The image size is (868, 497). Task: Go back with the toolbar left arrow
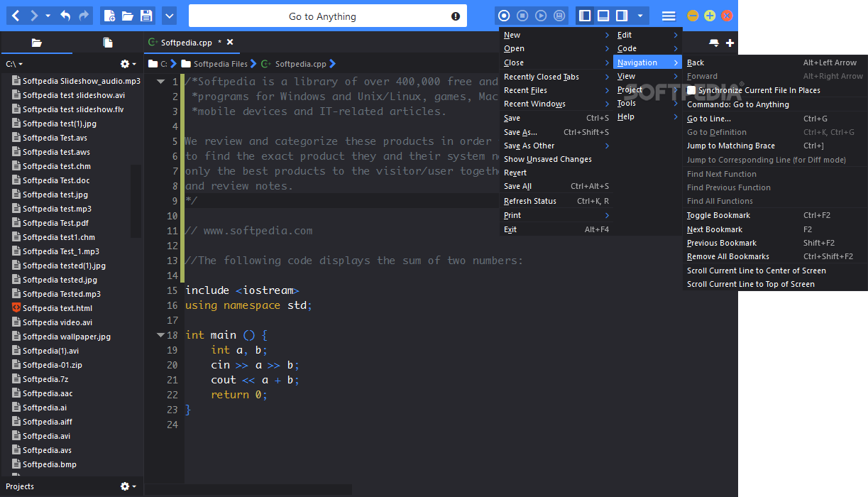tap(16, 16)
